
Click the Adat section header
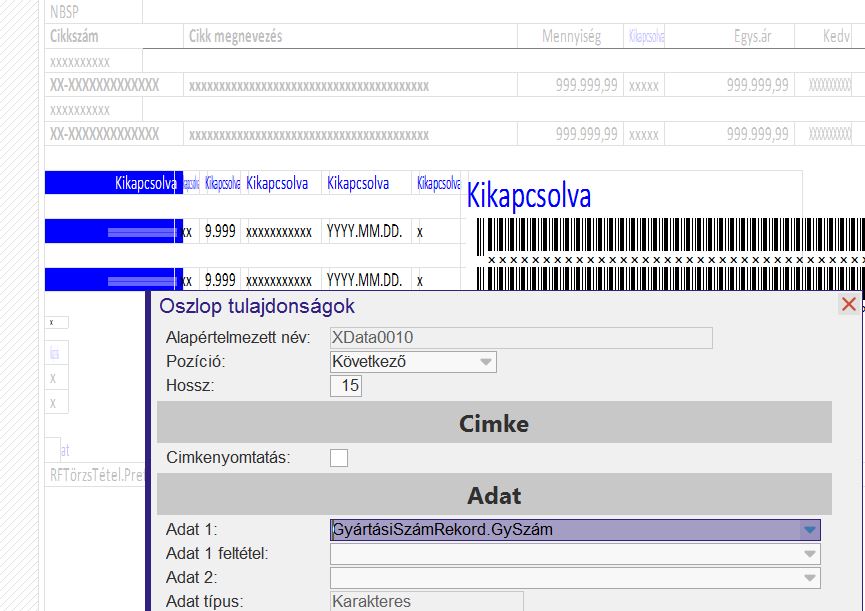tap(494, 495)
